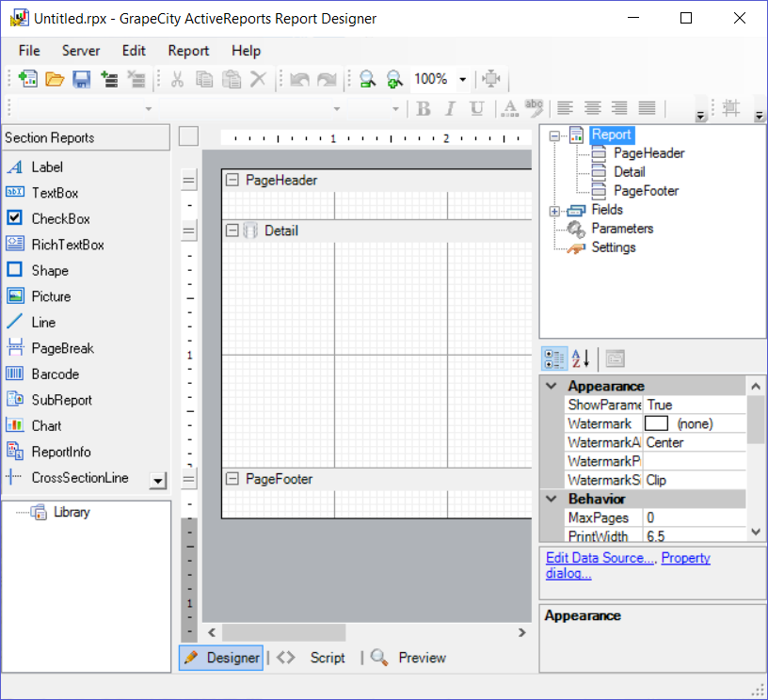The image size is (768, 700).
Task: Click the Cut scissors icon
Action: tap(177, 79)
